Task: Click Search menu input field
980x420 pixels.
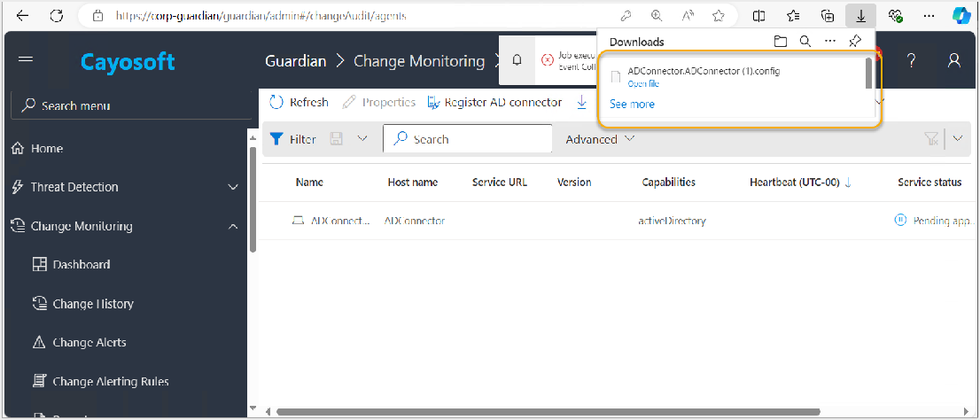Action: click(132, 105)
